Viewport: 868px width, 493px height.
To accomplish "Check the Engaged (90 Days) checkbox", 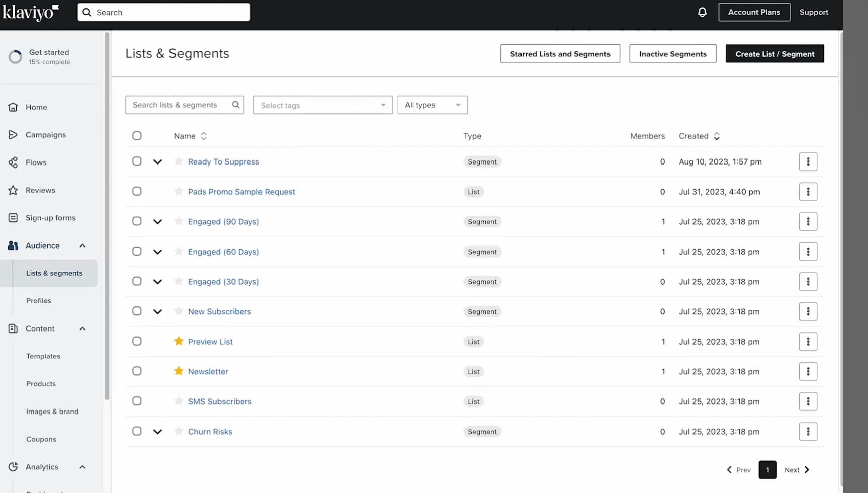I will tap(137, 221).
